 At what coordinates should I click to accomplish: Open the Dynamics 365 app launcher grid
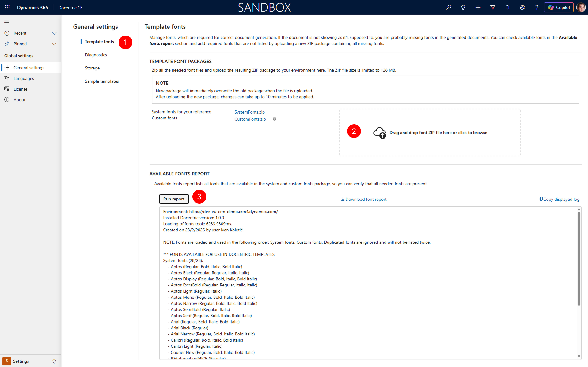7,7
